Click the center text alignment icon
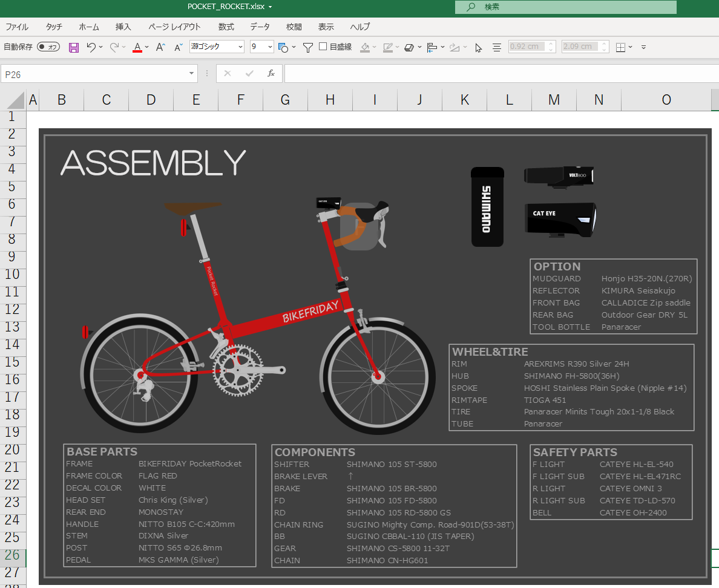Screen dimensions: 719x588 [x=497, y=47]
